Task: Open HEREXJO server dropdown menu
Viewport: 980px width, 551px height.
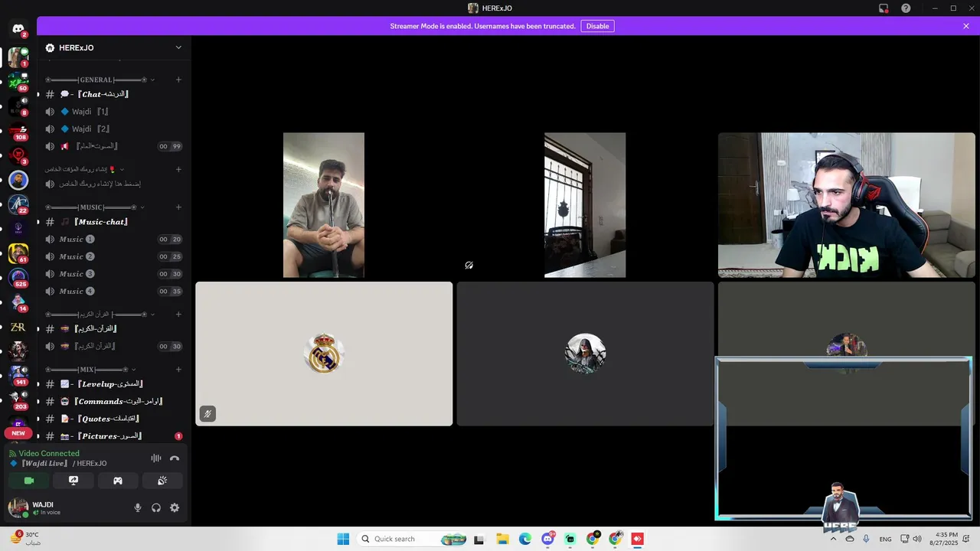Action: (114, 47)
